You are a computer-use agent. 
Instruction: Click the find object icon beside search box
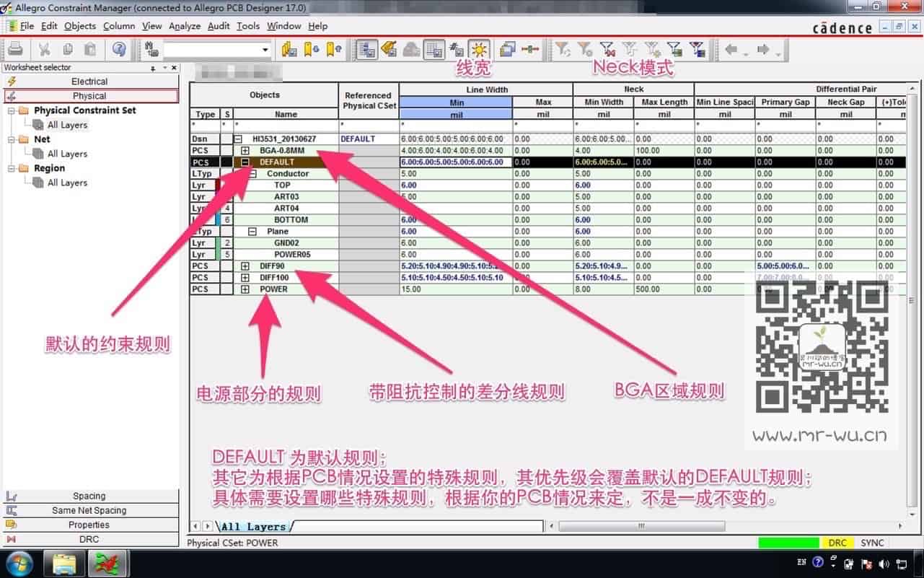tap(151, 49)
